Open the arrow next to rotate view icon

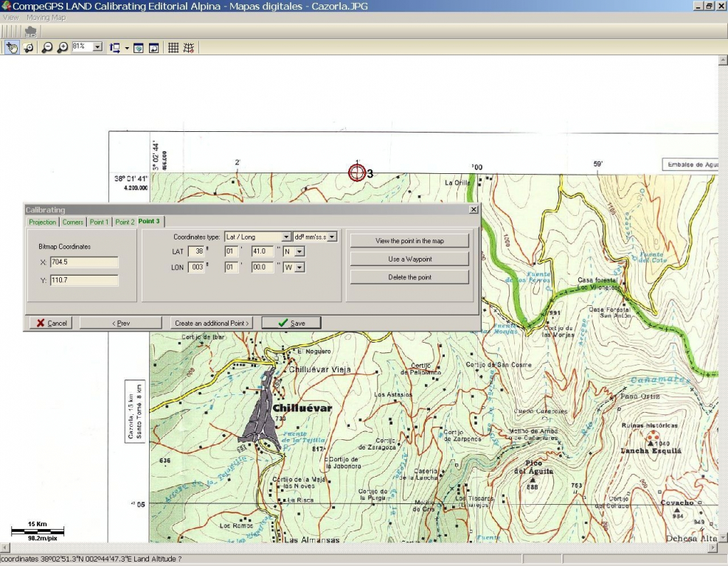click(127, 48)
